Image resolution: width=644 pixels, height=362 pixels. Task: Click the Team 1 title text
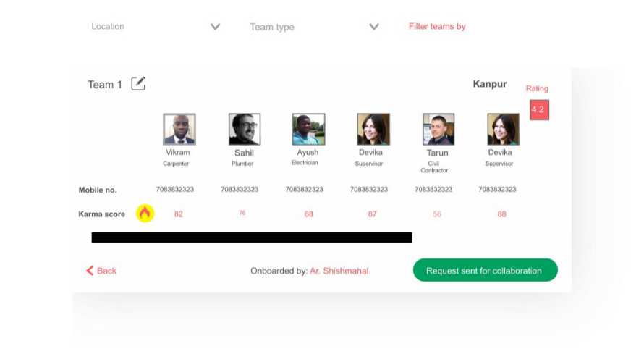pos(105,85)
